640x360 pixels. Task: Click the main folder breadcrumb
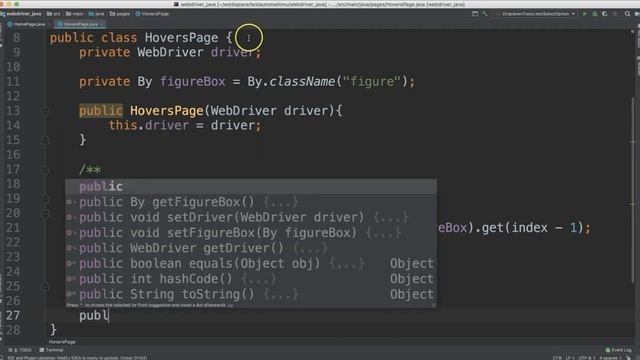(75, 14)
